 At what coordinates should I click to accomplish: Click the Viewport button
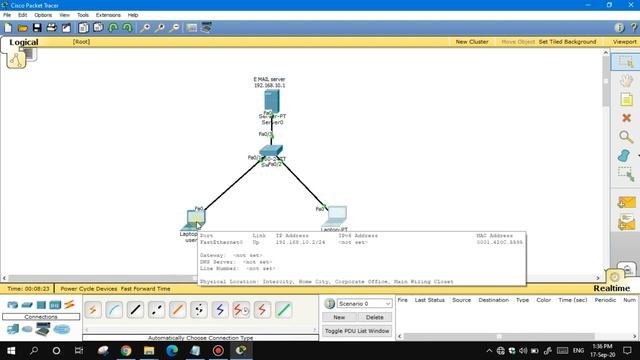[624, 42]
